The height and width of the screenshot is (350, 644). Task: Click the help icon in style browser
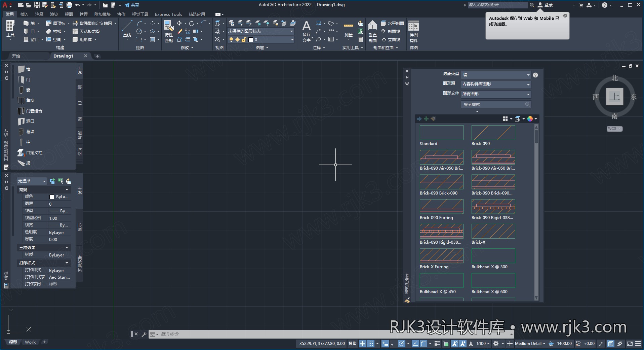tap(535, 75)
